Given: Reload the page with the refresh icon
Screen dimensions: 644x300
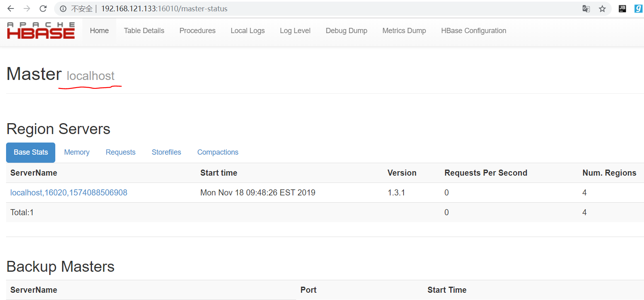Looking at the screenshot, I should pyautogui.click(x=43, y=8).
